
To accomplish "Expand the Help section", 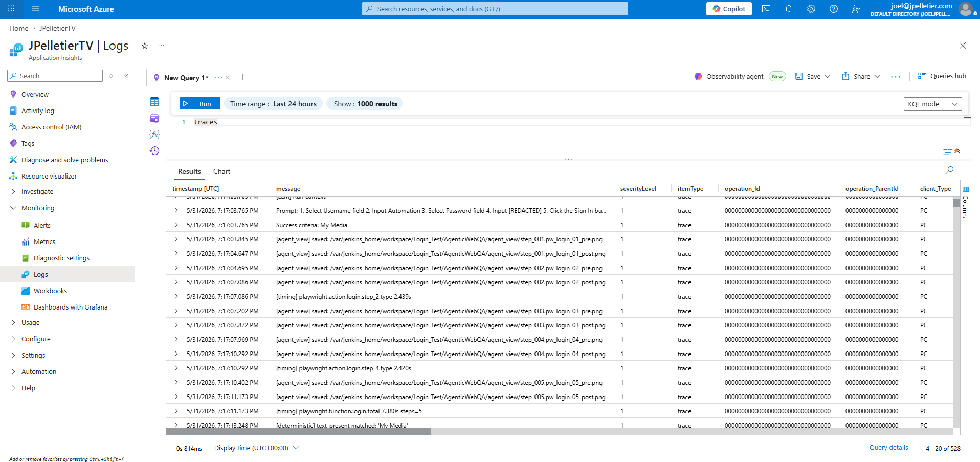I will coord(13,388).
